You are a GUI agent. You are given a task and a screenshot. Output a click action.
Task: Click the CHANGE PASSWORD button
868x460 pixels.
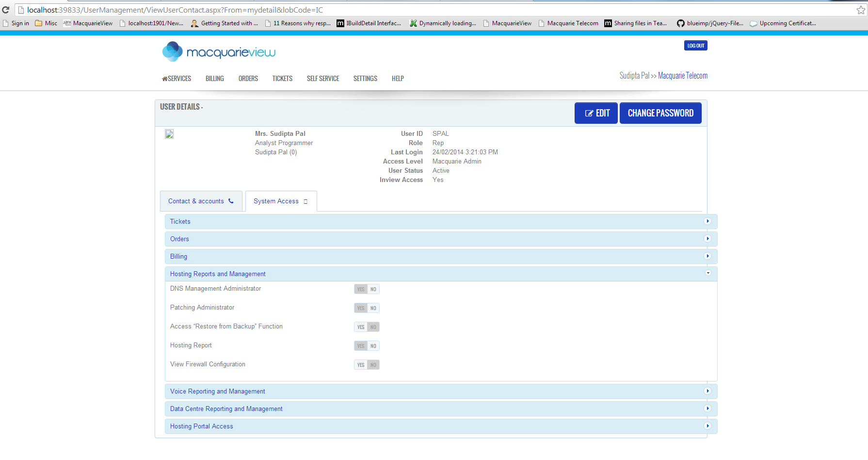tap(660, 113)
